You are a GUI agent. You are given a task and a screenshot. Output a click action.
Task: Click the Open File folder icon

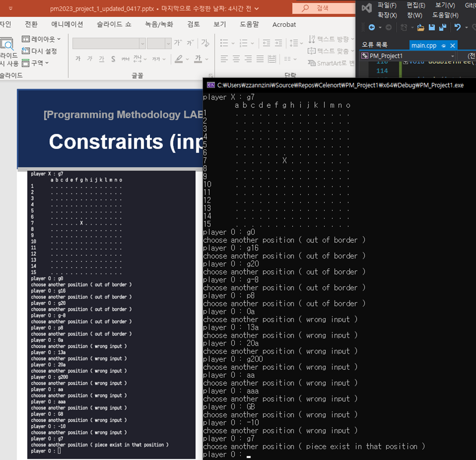point(421,27)
